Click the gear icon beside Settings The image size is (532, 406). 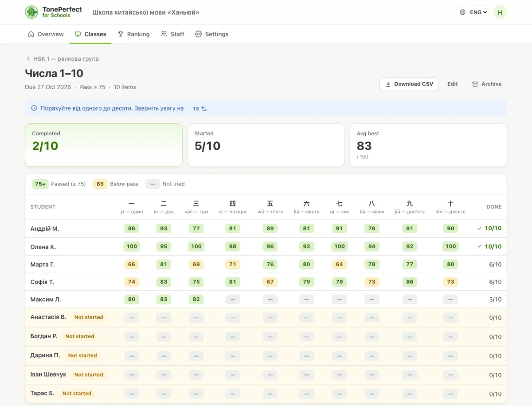pyautogui.click(x=199, y=34)
